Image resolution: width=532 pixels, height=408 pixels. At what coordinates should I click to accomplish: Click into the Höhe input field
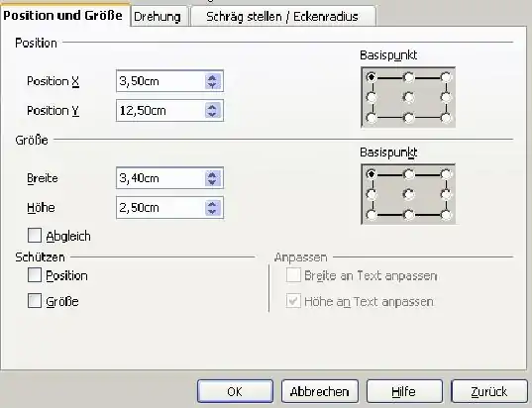point(160,208)
